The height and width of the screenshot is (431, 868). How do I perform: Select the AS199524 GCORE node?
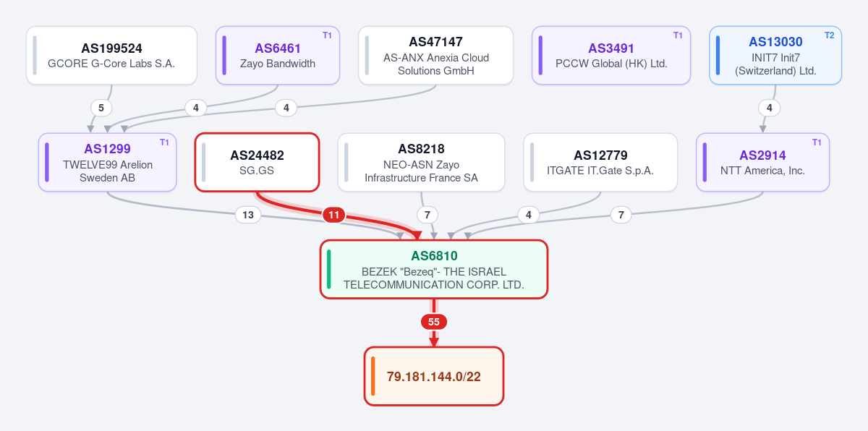[111, 56]
